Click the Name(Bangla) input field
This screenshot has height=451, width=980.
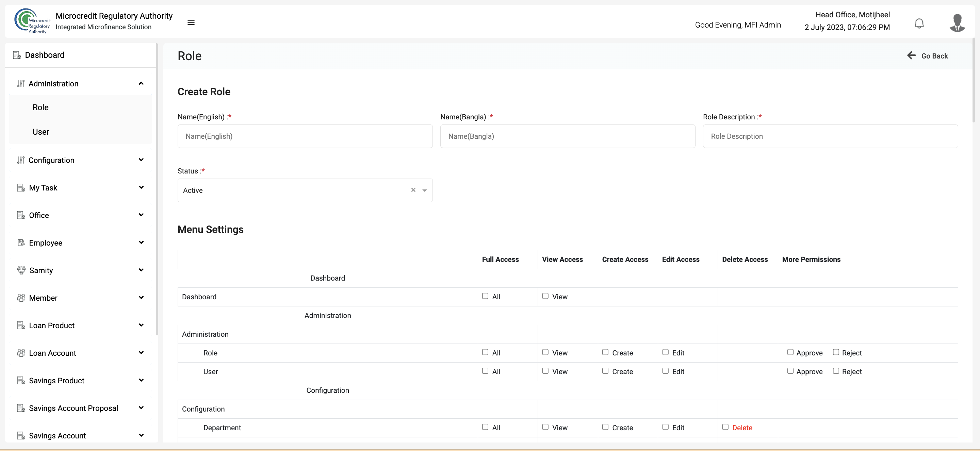tap(568, 136)
